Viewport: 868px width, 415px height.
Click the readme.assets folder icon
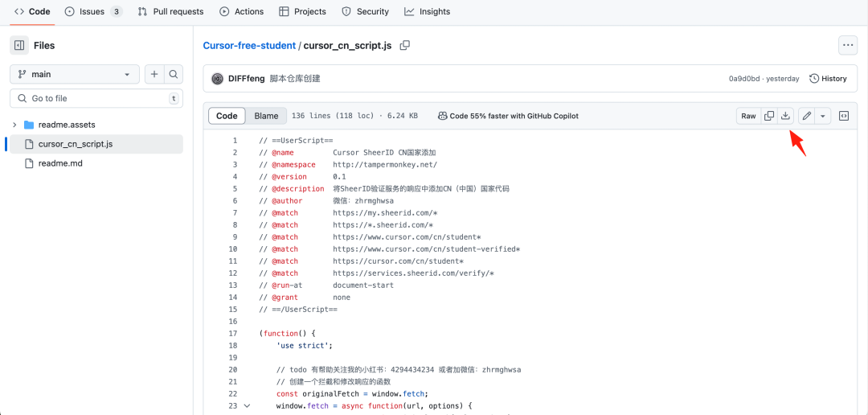point(29,125)
